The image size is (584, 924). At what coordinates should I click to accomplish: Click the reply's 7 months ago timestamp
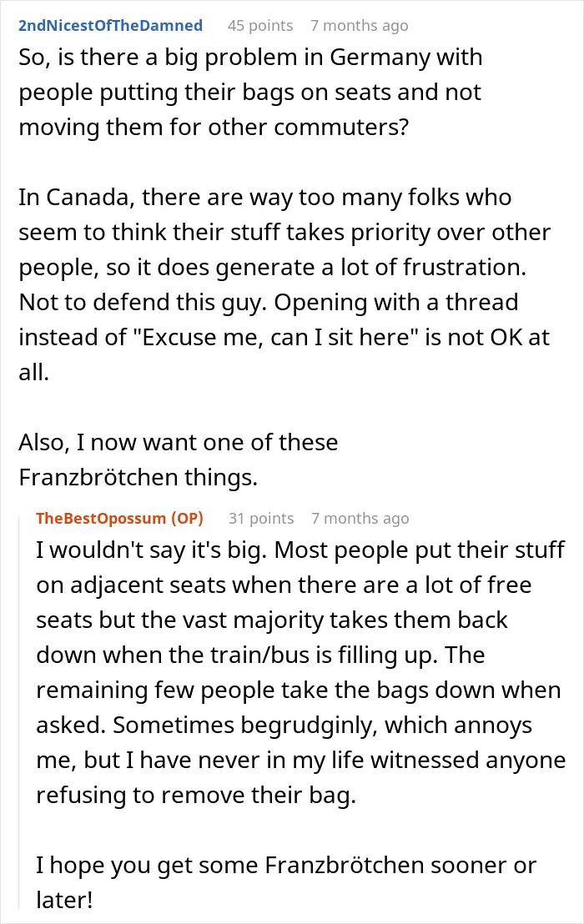[x=360, y=519]
